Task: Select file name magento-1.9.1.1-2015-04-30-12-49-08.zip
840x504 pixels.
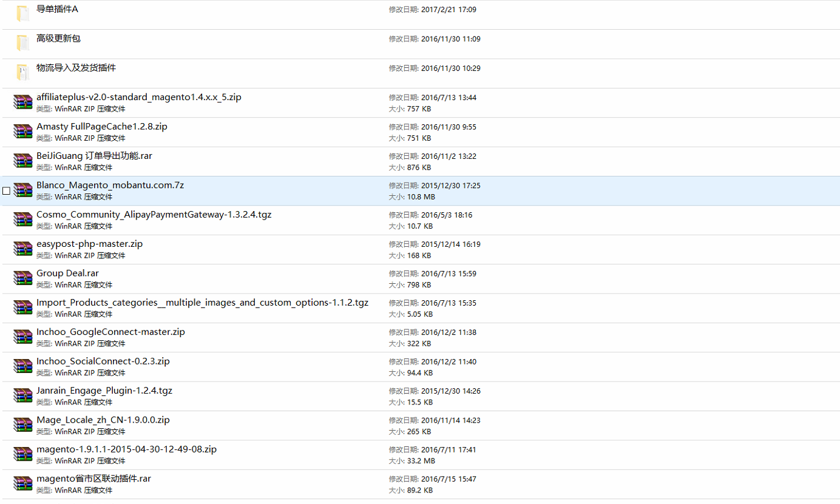Action: (126, 449)
